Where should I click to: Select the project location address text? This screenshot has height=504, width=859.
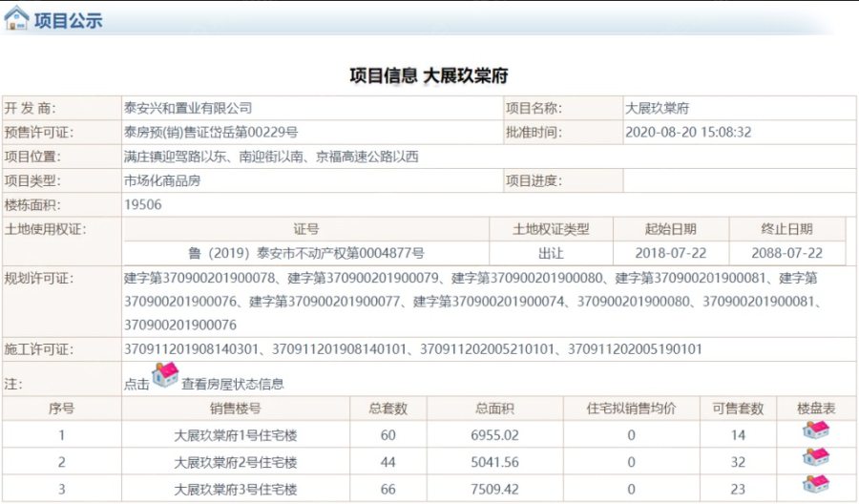[271, 157]
